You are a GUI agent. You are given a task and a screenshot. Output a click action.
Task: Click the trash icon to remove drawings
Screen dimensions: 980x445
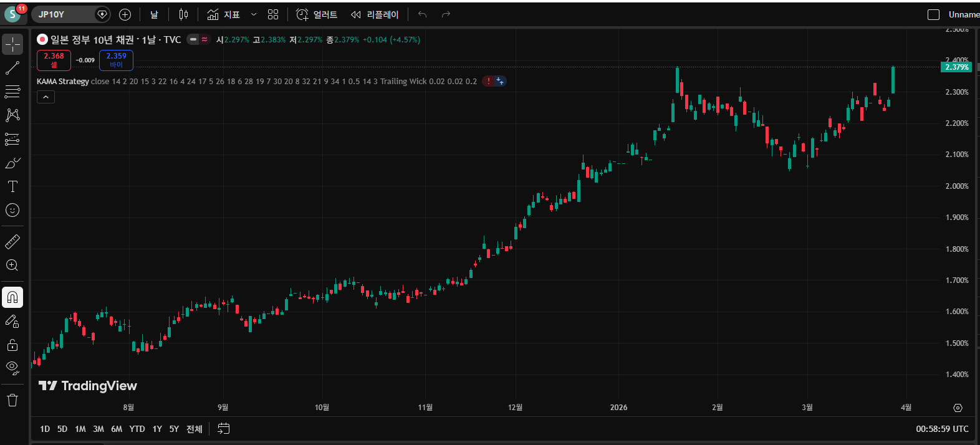[x=12, y=400]
